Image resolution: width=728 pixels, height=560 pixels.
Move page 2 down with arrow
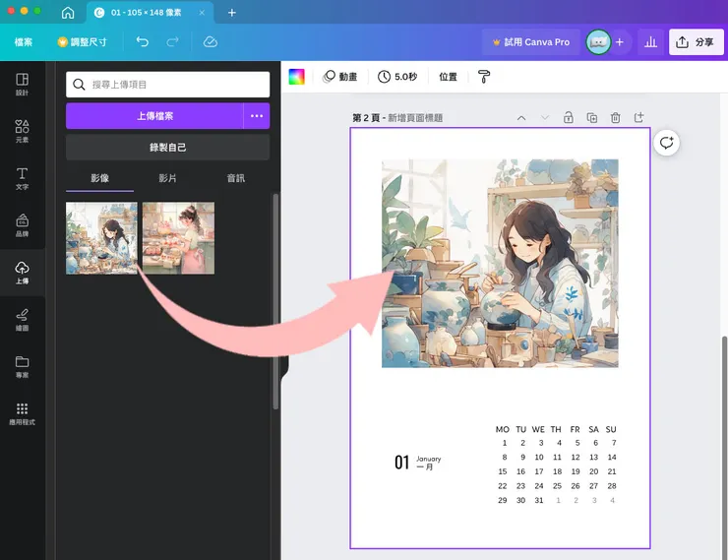coord(545,118)
